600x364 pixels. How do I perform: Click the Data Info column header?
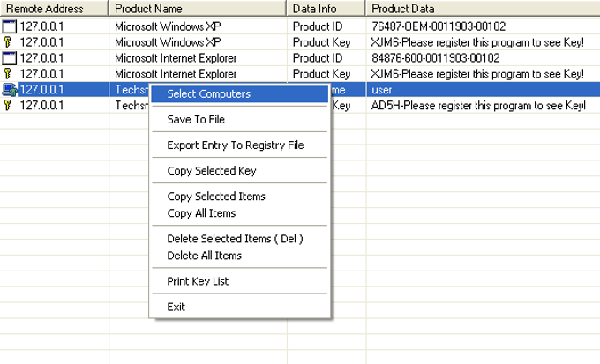coord(326,8)
